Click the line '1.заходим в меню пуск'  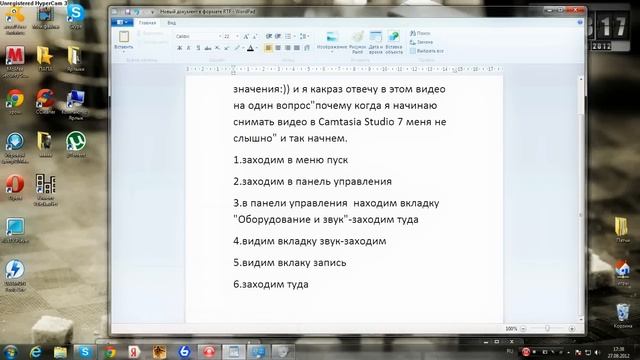click(291, 160)
